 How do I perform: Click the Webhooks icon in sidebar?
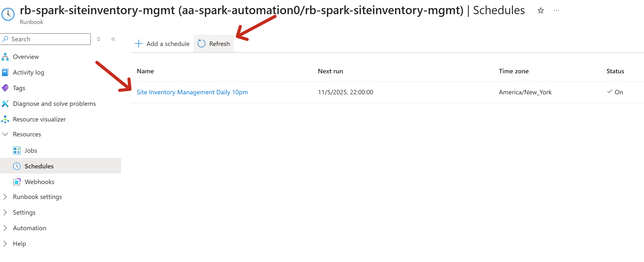(17, 182)
